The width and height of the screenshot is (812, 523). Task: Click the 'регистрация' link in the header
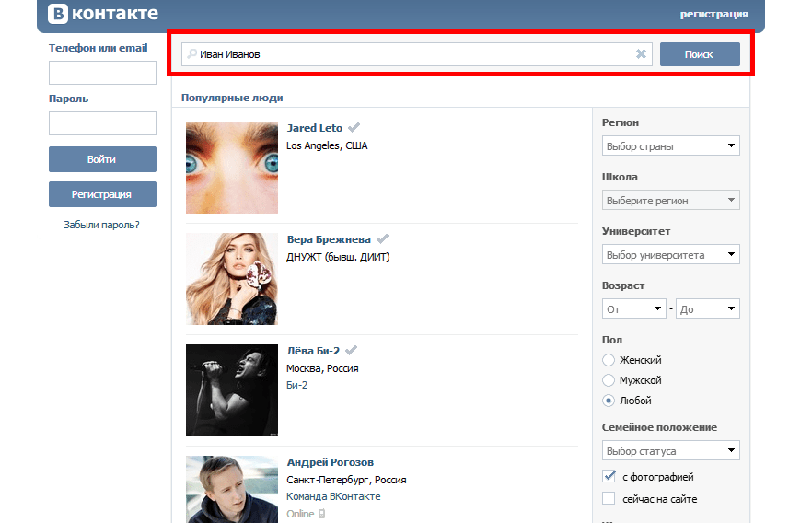click(714, 15)
